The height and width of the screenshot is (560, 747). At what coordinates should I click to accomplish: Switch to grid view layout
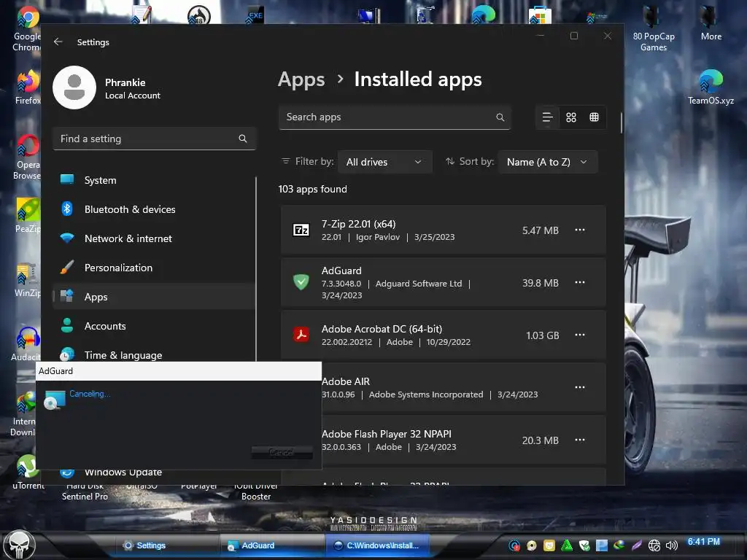pyautogui.click(x=571, y=117)
